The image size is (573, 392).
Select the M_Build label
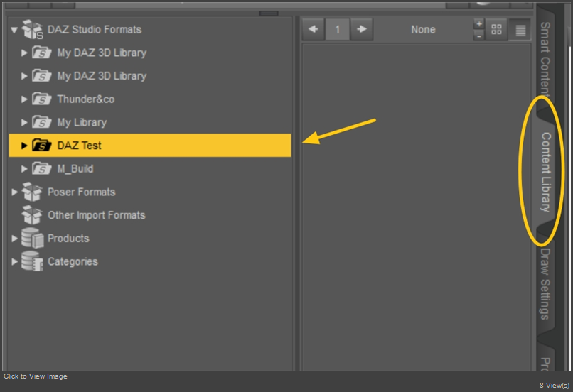pyautogui.click(x=75, y=169)
